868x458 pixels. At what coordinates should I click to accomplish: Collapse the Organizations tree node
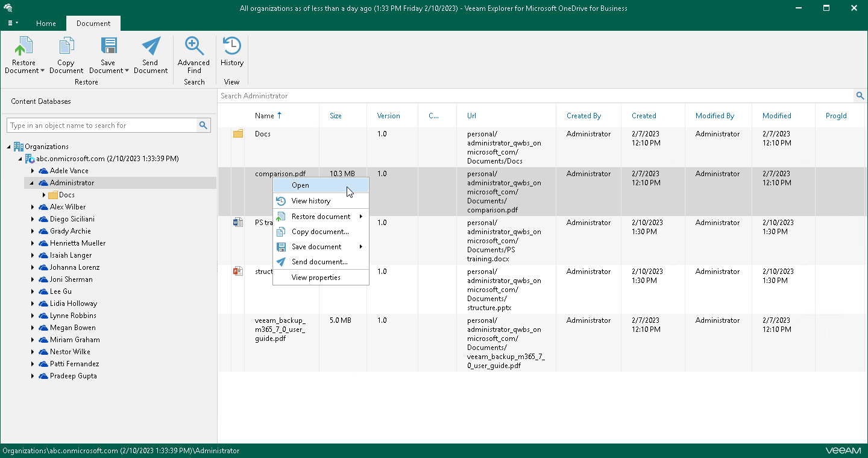point(9,147)
